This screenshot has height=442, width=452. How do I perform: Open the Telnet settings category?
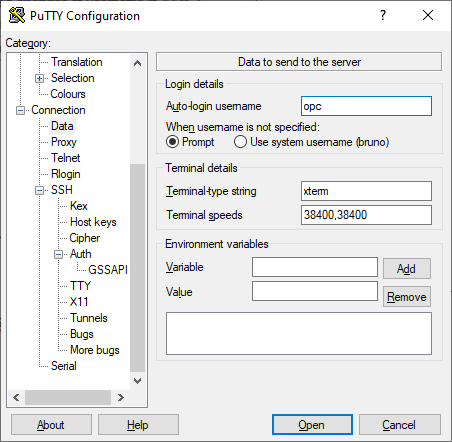pyautogui.click(x=66, y=158)
